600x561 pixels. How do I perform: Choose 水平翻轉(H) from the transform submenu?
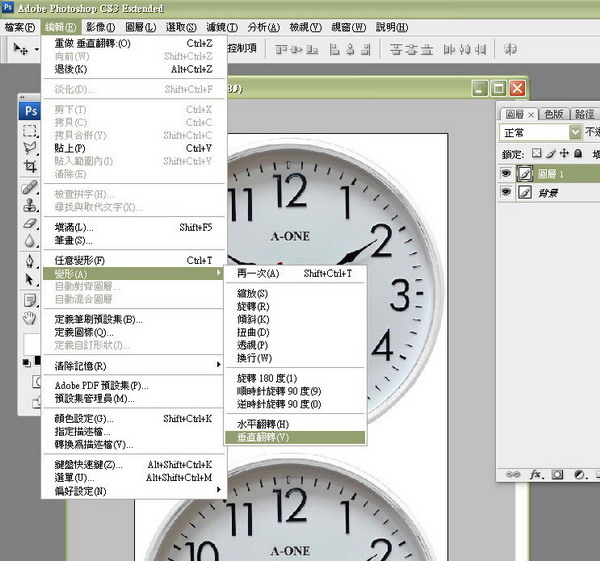tap(295, 424)
